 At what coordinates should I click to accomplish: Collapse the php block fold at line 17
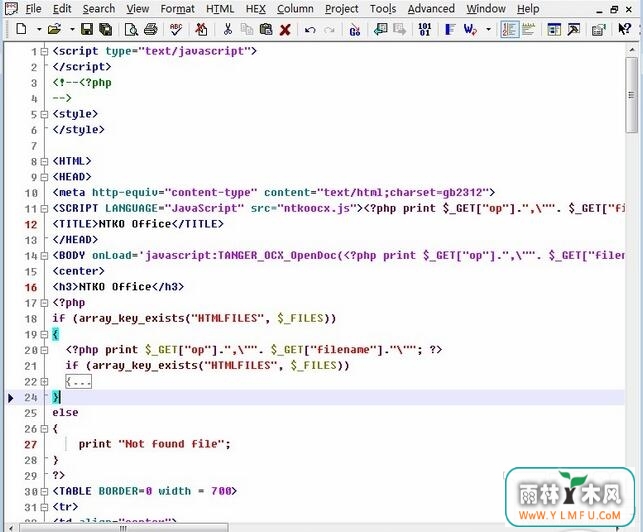[x=44, y=303]
